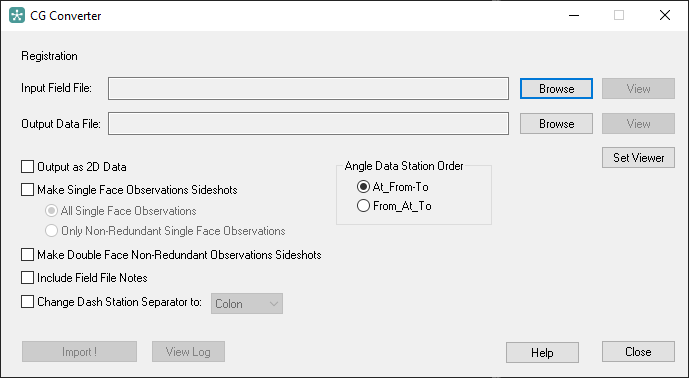This screenshot has height=378, width=689.
Task: Open the Set Viewer dialog
Action: tap(638, 157)
